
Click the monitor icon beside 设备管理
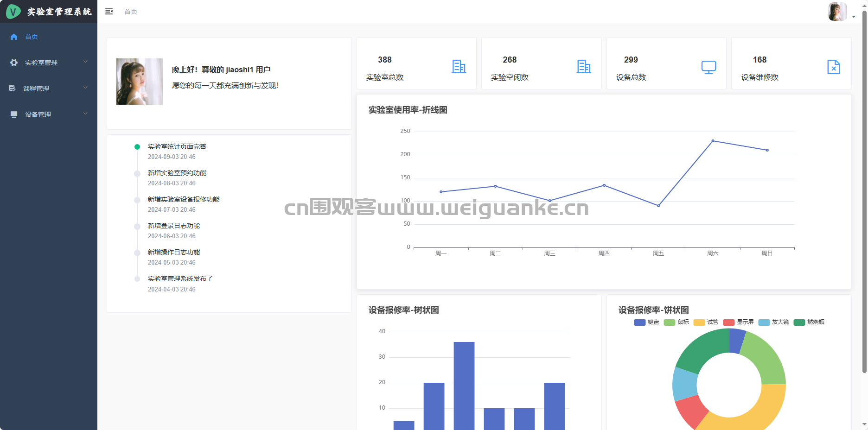tap(14, 114)
